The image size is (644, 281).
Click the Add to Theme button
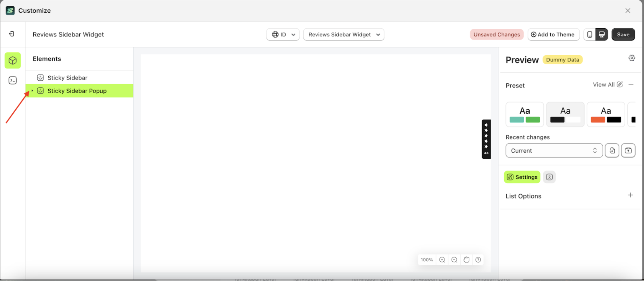tap(553, 34)
